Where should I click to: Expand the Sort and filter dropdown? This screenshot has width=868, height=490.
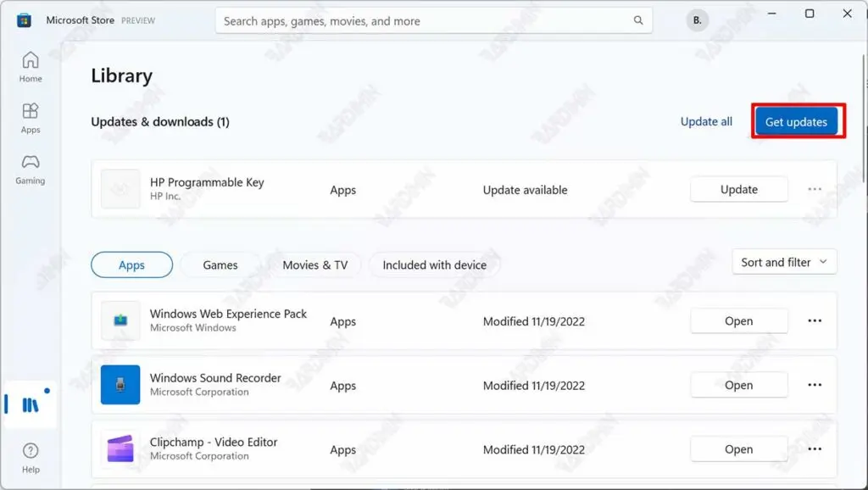[x=784, y=262]
